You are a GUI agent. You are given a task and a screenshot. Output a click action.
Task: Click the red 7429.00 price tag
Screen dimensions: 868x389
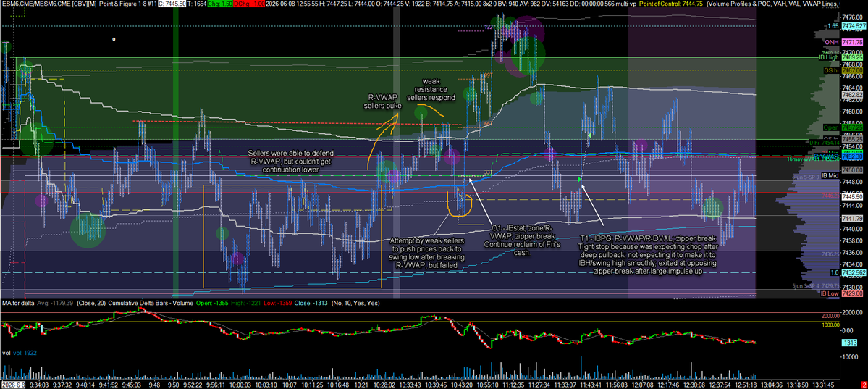click(853, 293)
